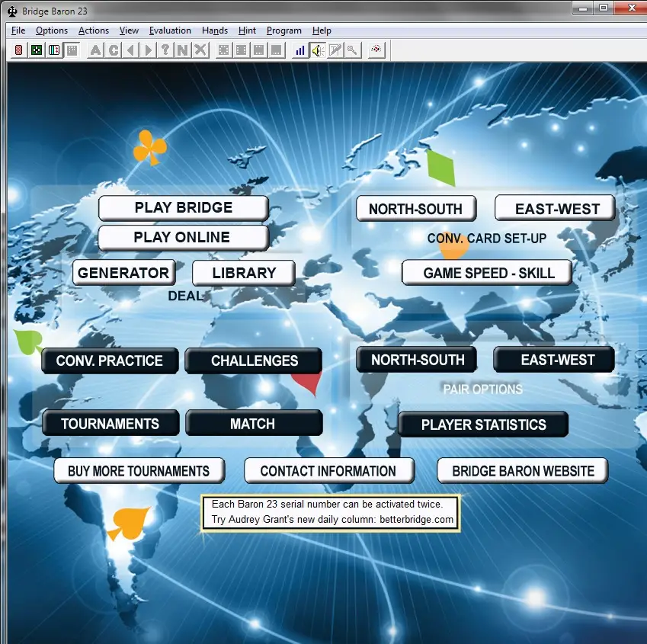Click the grayed 'N' toolbar icon
The image size is (647, 644).
tap(182, 50)
